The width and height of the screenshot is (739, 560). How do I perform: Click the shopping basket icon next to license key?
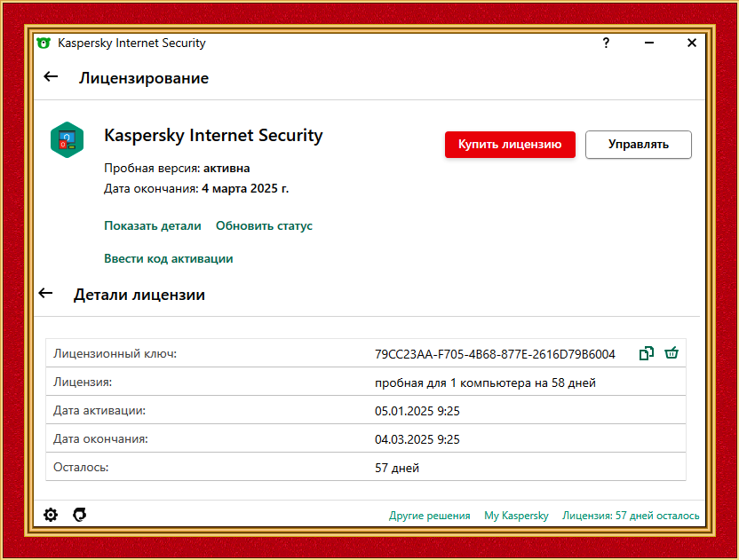[x=671, y=352]
